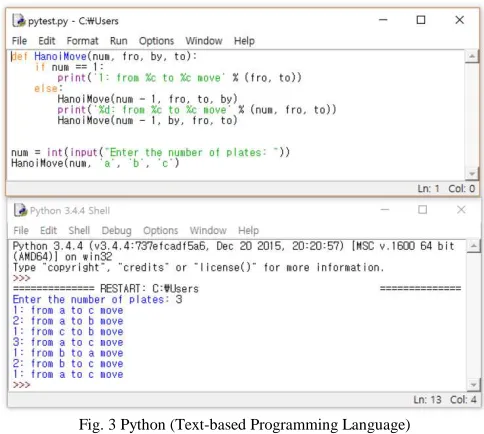The image size is (484, 434).
Task: Minimize the pytest.py editor window
Action: [x=383, y=20]
